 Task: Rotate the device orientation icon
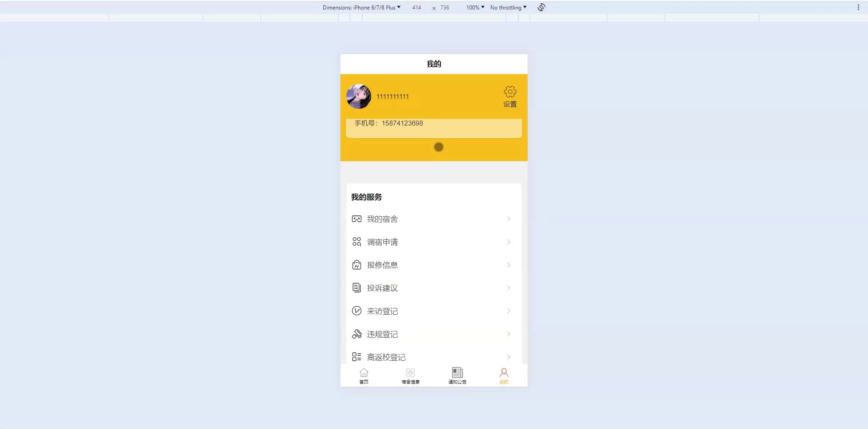pyautogui.click(x=542, y=7)
